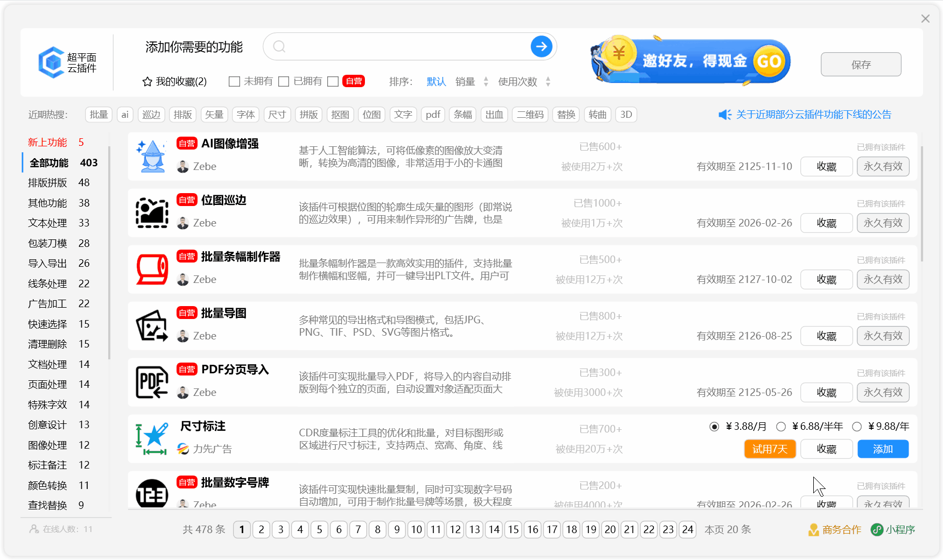Toggle the 销量 sort order
Image resolution: width=943 pixels, height=560 pixels.
(x=486, y=81)
